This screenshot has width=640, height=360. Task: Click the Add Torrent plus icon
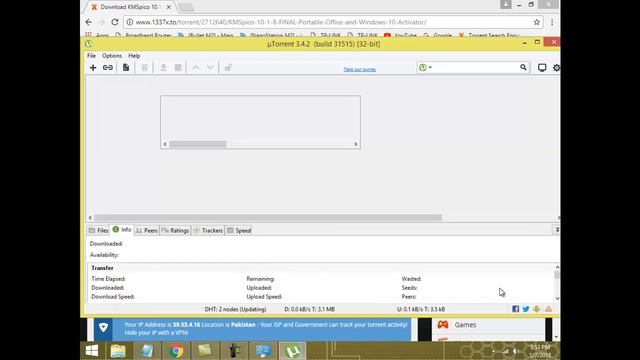tap(93, 68)
